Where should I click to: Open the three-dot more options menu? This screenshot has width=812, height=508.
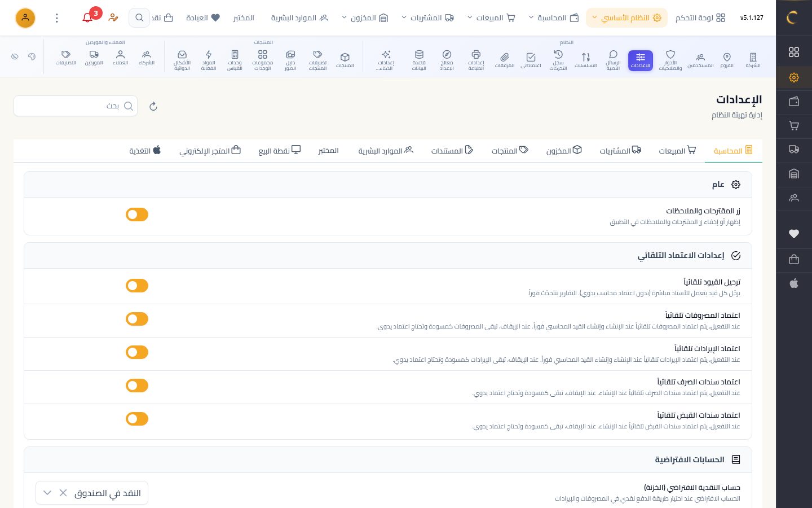56,17
